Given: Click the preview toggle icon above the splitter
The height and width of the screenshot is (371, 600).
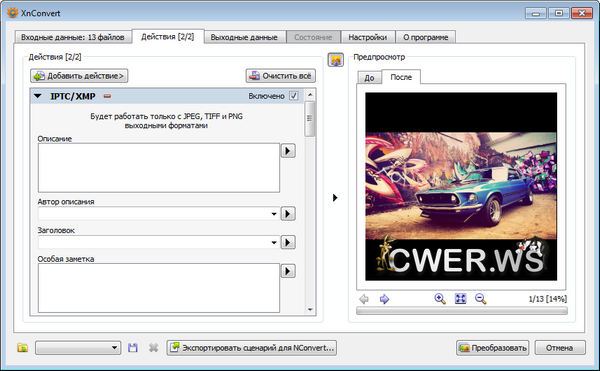Looking at the screenshot, I should click(336, 60).
